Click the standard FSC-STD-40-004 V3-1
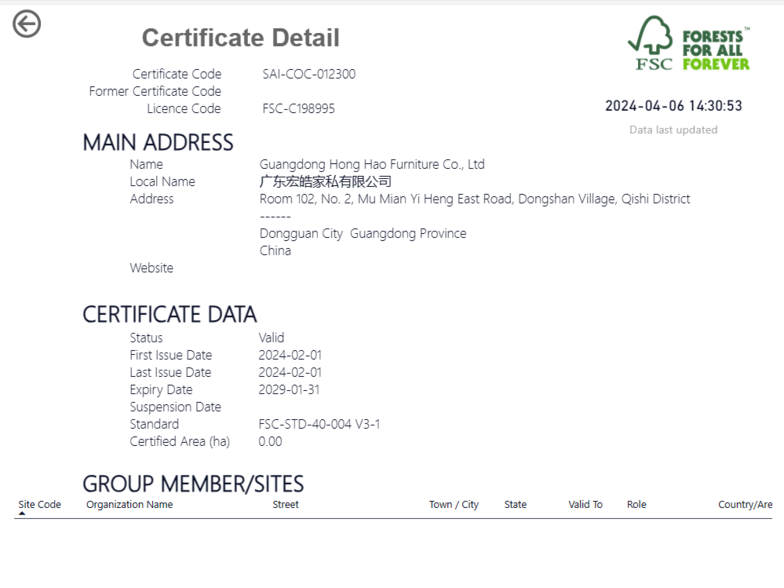784x588 pixels. point(319,424)
